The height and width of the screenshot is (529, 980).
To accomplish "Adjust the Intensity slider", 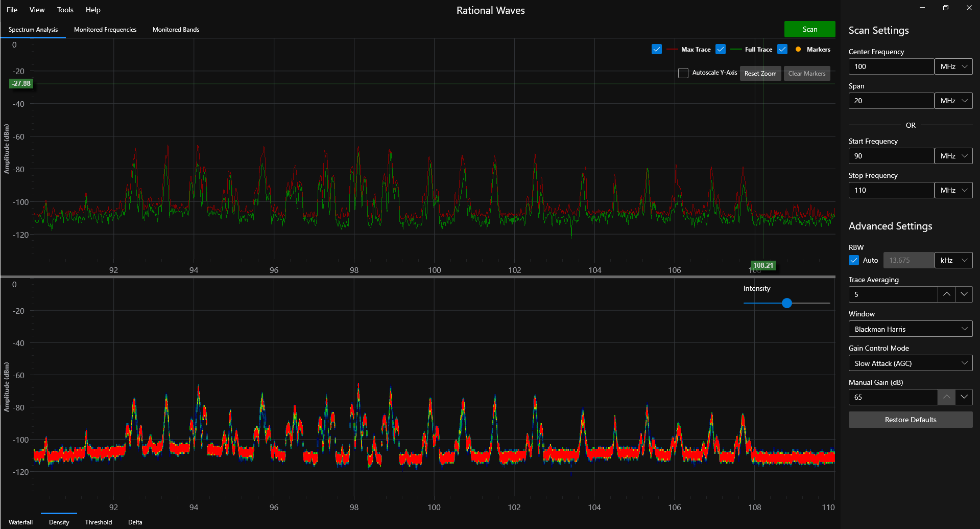I will (787, 303).
